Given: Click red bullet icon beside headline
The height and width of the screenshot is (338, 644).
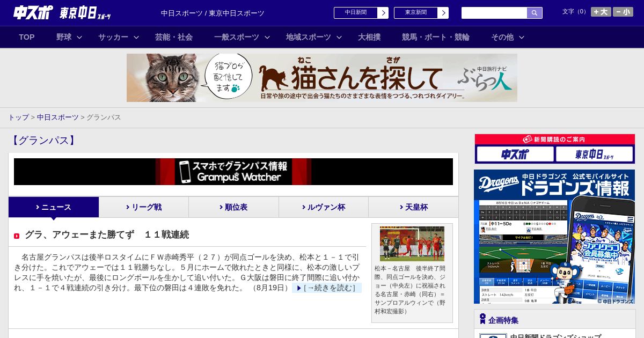Looking at the screenshot, I should (x=17, y=236).
